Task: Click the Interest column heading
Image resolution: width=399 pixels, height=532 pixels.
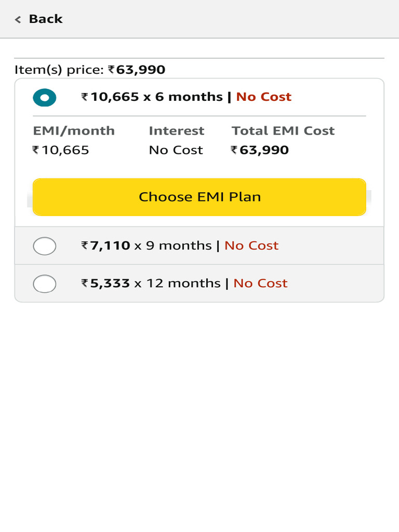Action: click(x=177, y=131)
